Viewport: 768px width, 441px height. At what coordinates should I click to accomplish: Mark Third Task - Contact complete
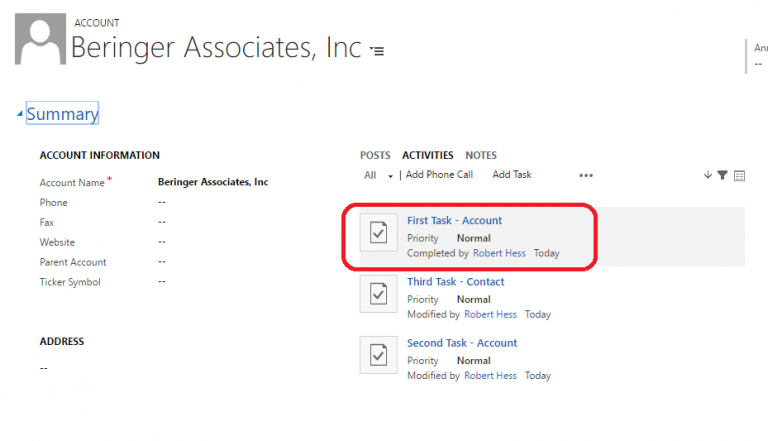379,294
